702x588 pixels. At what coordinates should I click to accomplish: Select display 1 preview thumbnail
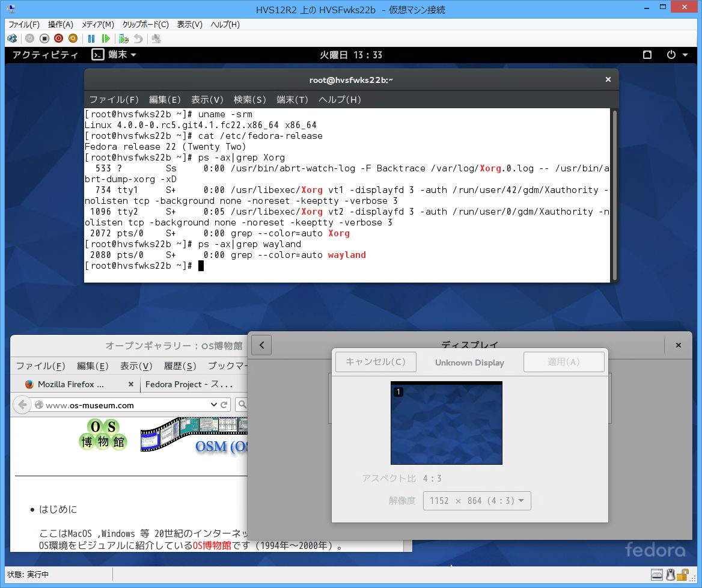tap(446, 423)
